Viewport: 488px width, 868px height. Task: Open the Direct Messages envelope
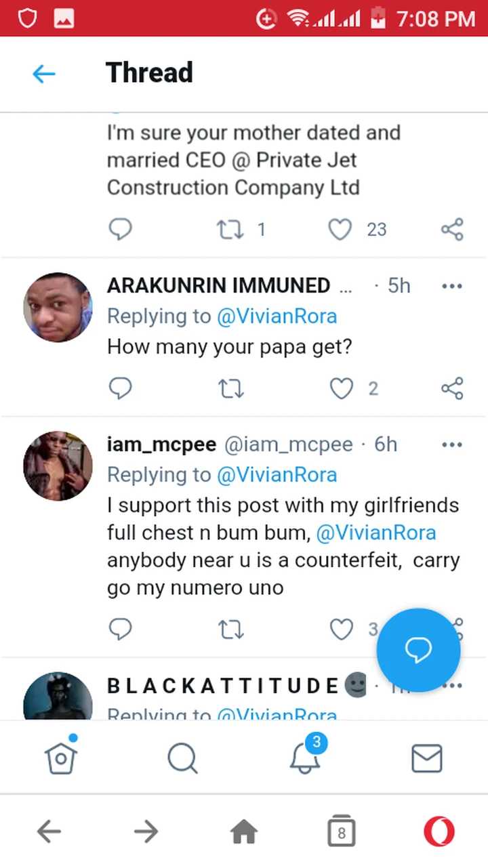(427, 758)
